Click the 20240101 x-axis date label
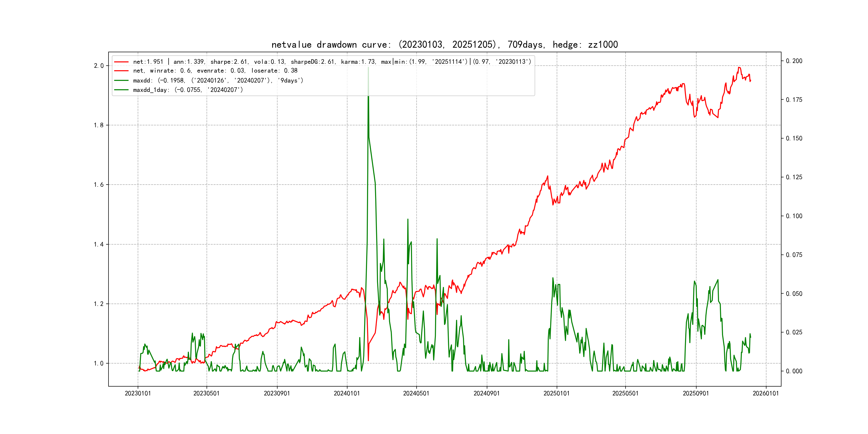868x434 pixels. pos(347,393)
